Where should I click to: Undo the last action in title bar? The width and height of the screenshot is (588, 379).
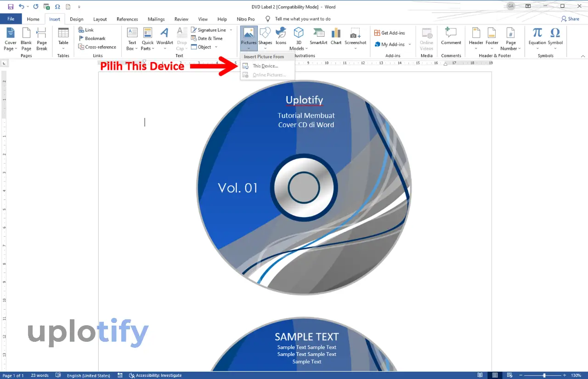click(x=21, y=6)
